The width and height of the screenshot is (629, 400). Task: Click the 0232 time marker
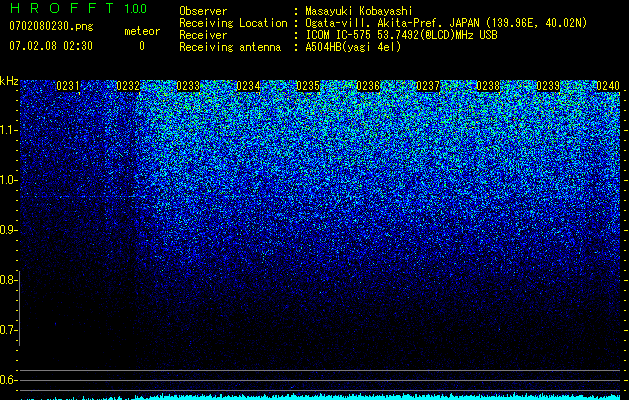(x=128, y=86)
